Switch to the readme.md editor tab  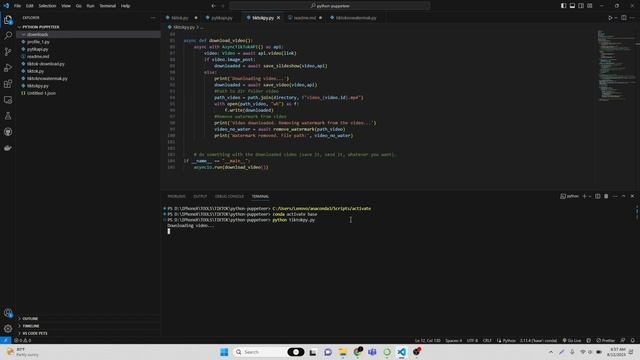(304, 18)
